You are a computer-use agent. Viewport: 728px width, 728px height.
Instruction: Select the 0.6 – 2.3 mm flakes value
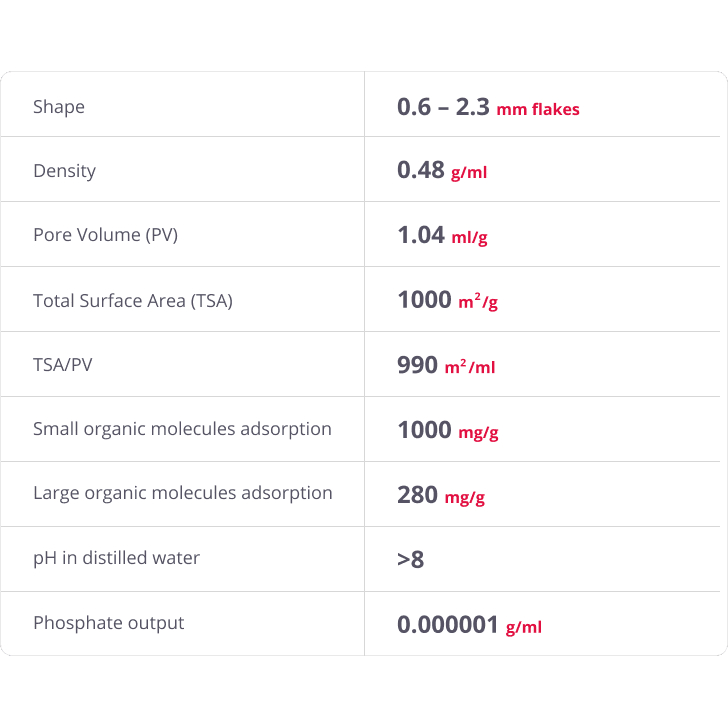pyautogui.click(x=488, y=107)
